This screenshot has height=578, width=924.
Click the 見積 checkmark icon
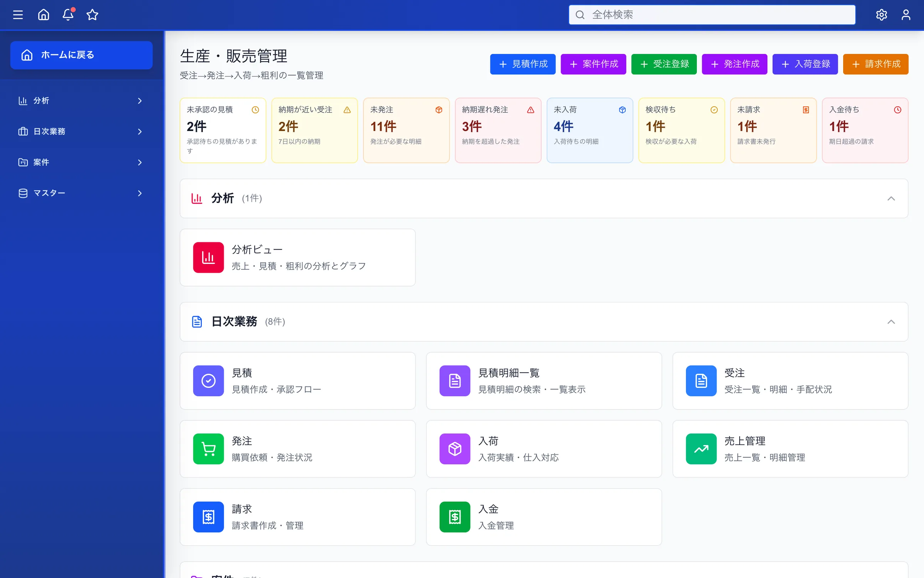[x=208, y=381]
